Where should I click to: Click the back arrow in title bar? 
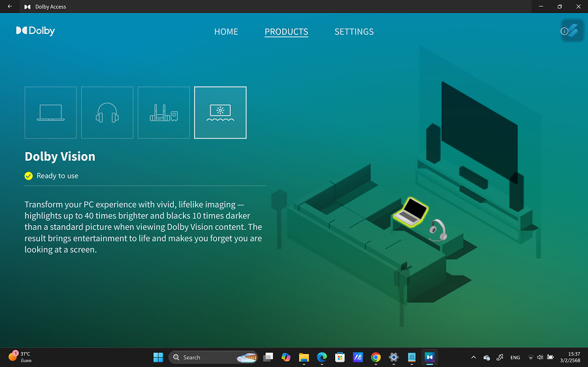click(x=9, y=7)
